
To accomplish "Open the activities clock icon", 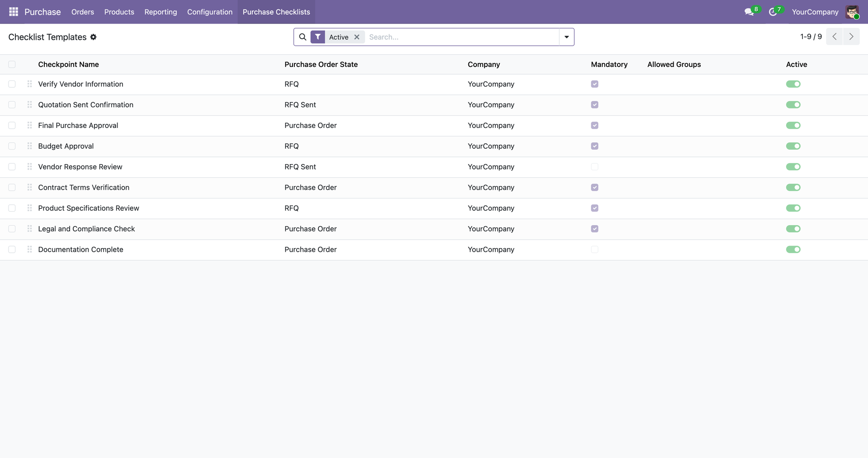I will coord(773,11).
